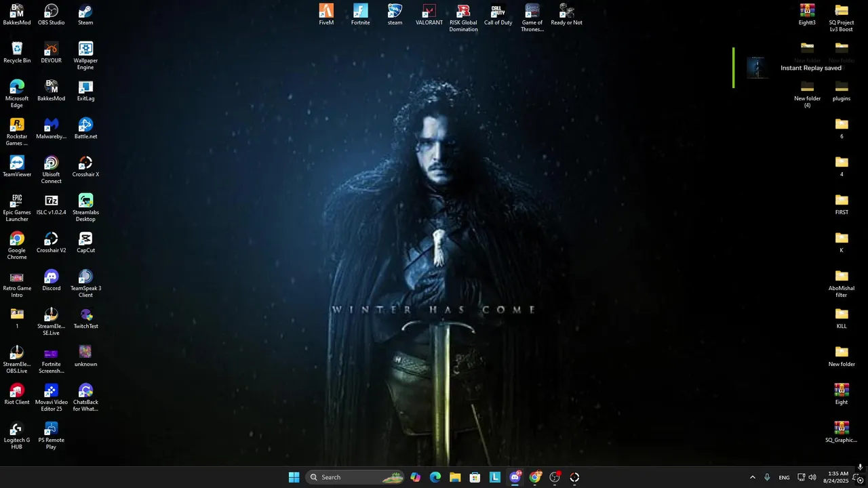
Task: Launch PS Remote Play icon
Action: coord(51,435)
